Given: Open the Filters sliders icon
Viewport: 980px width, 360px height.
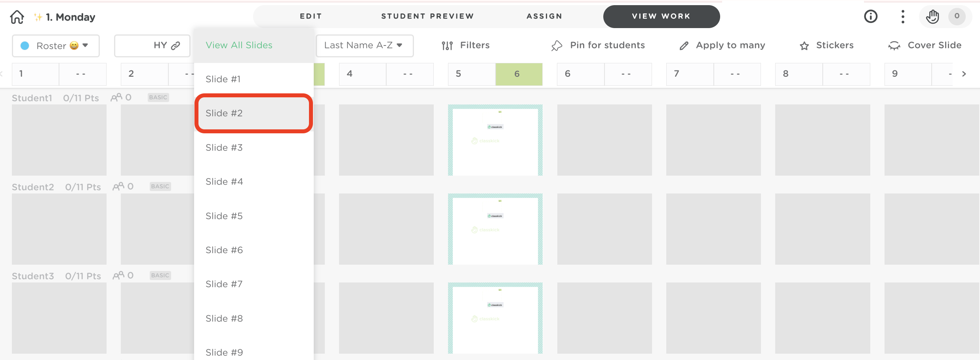Looking at the screenshot, I should 447,46.
